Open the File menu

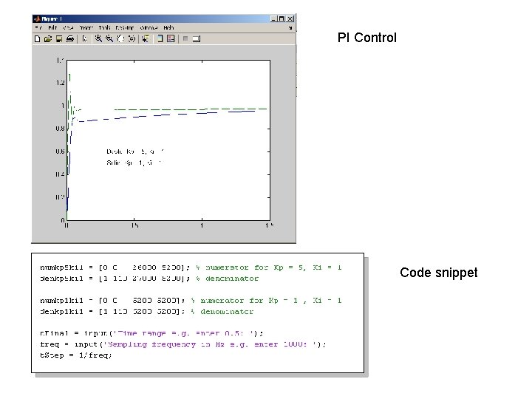[x=38, y=28]
